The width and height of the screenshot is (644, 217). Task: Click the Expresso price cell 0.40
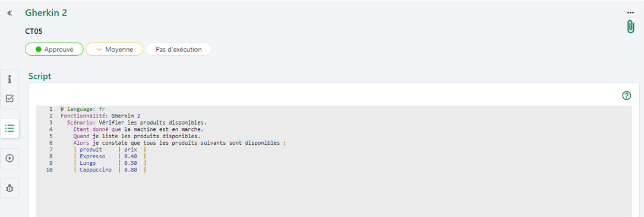click(131, 157)
